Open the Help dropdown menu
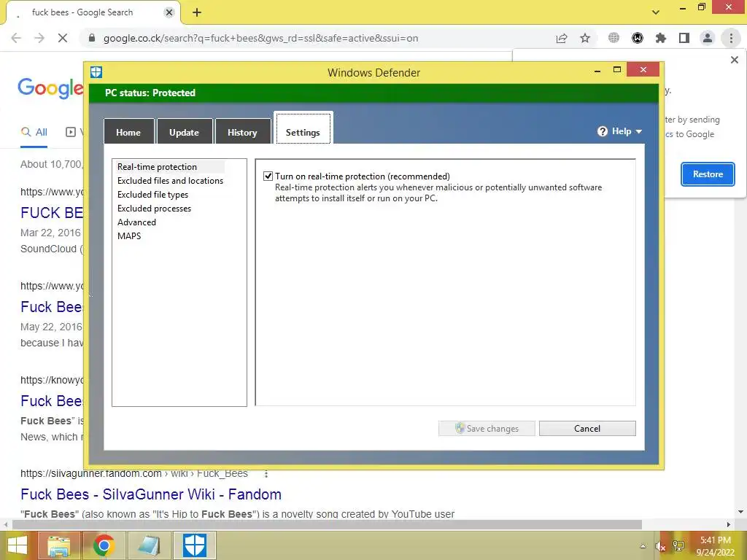The image size is (747, 560). [x=620, y=131]
